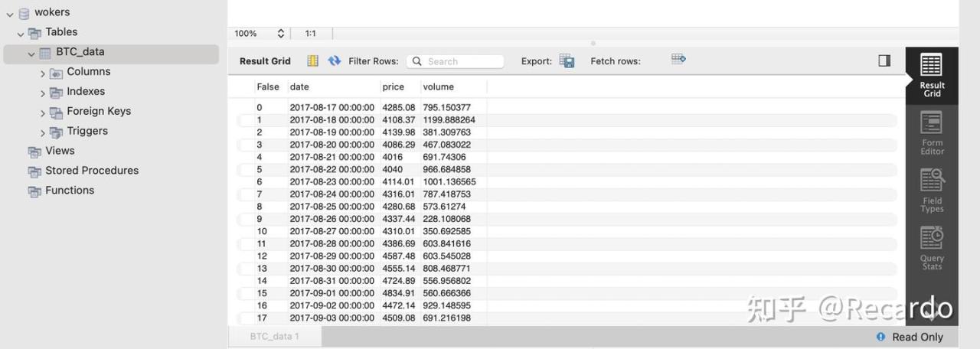Collapse the wokers schema node
Image resolution: width=980 pixels, height=349 pixels.
(10, 14)
